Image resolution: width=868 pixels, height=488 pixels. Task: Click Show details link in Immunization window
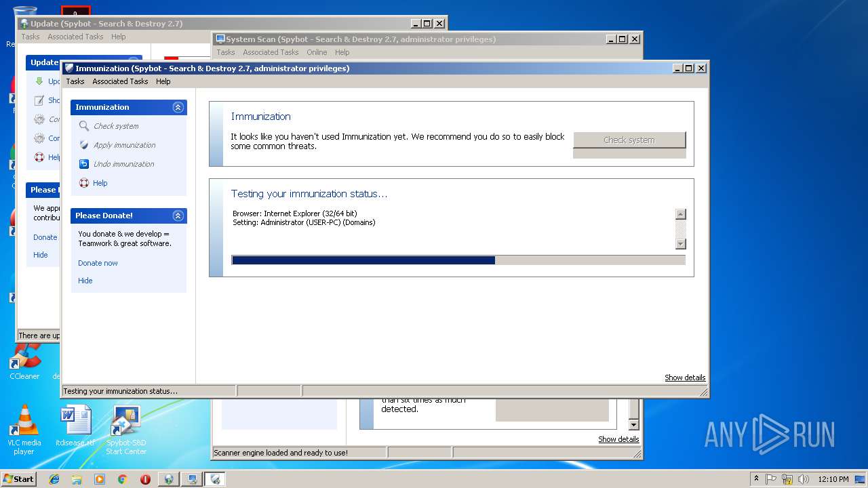pos(685,378)
